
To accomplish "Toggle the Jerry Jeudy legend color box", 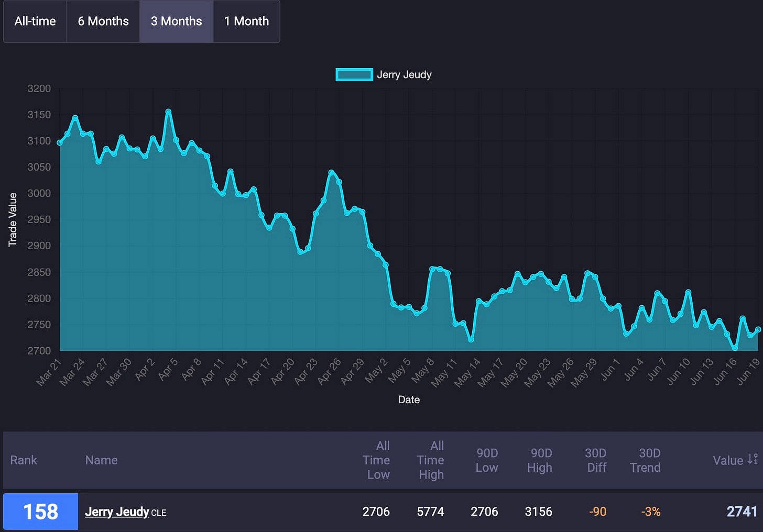I will tap(354, 75).
